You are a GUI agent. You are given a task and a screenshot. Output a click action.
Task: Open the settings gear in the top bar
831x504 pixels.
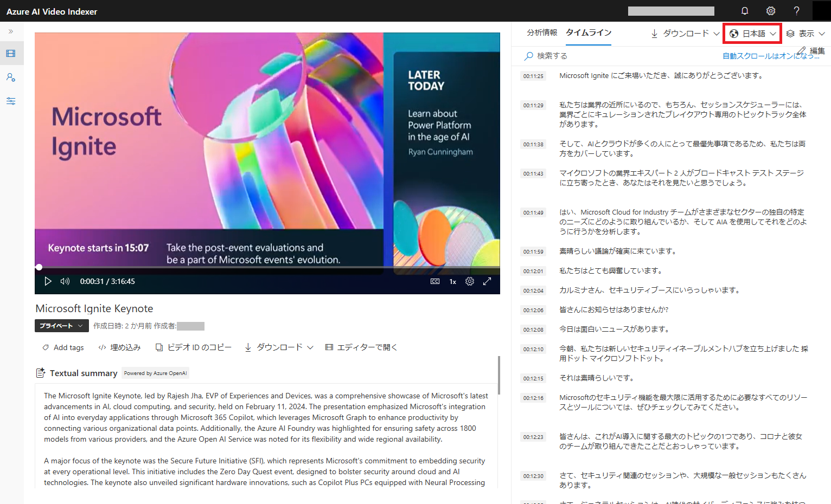click(771, 11)
